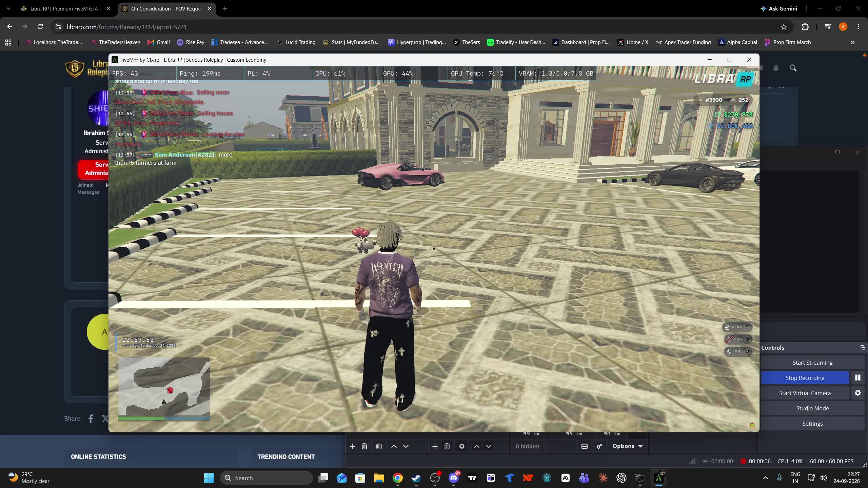Open Chrome extensions puzzle icon
This screenshot has height=488, width=868.
point(805,27)
